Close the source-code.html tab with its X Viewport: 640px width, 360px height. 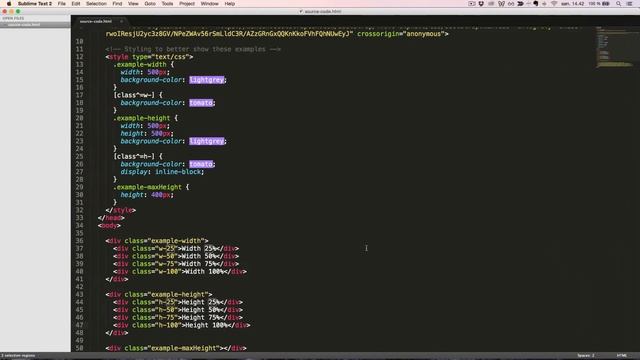point(121,21)
